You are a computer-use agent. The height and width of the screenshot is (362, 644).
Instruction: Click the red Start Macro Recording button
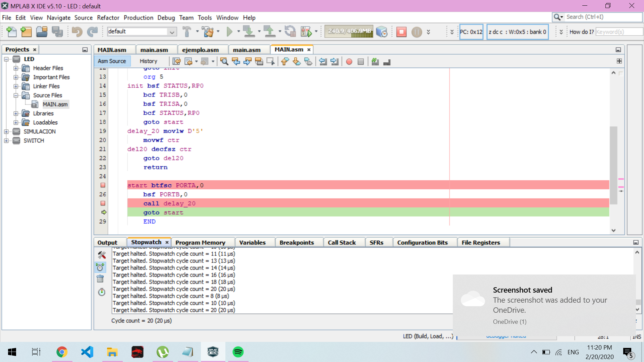349,62
